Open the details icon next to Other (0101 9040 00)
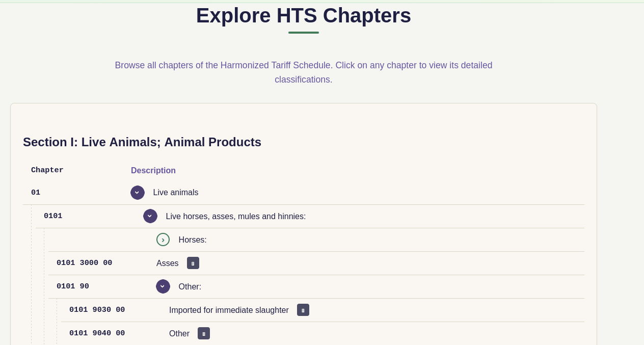Viewport: 644px width, 345px height. (x=204, y=333)
